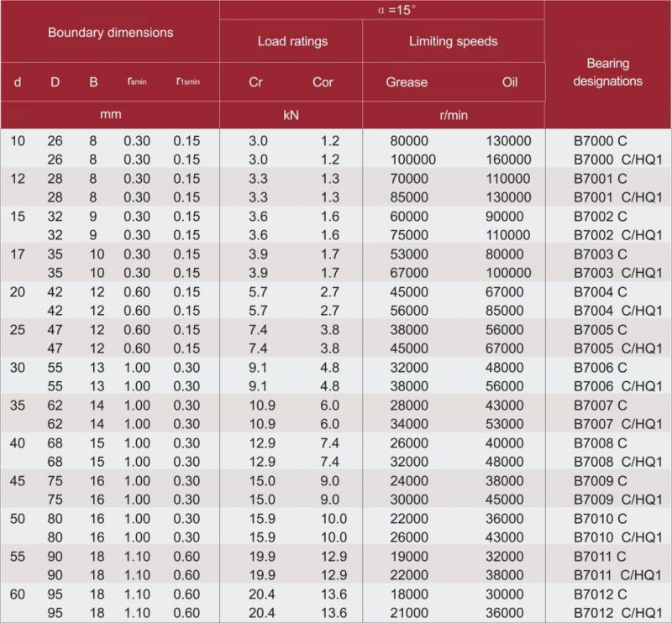Image resolution: width=672 pixels, height=623 pixels.
Task: Click the Cr column subheader
Action: point(256,82)
